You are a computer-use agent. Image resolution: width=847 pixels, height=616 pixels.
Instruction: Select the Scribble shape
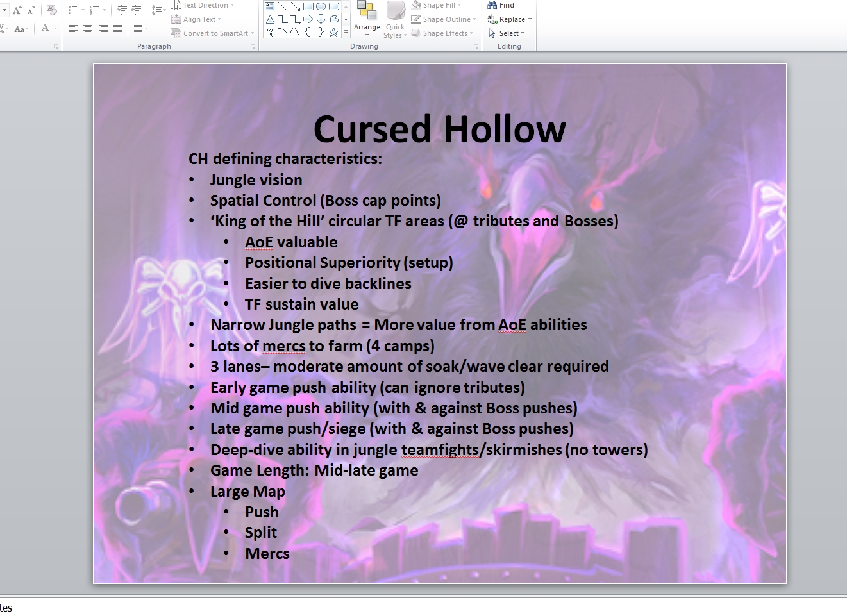[x=270, y=32]
